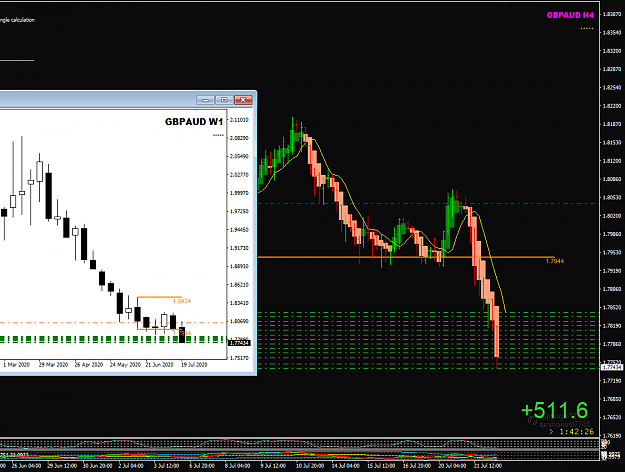Click the 21 Jul 12:00 label on H4 time axis

coord(487,466)
